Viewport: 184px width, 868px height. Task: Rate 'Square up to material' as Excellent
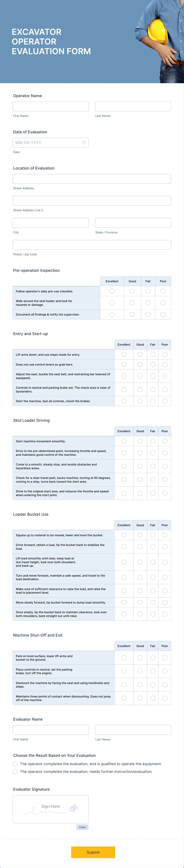(x=124, y=535)
